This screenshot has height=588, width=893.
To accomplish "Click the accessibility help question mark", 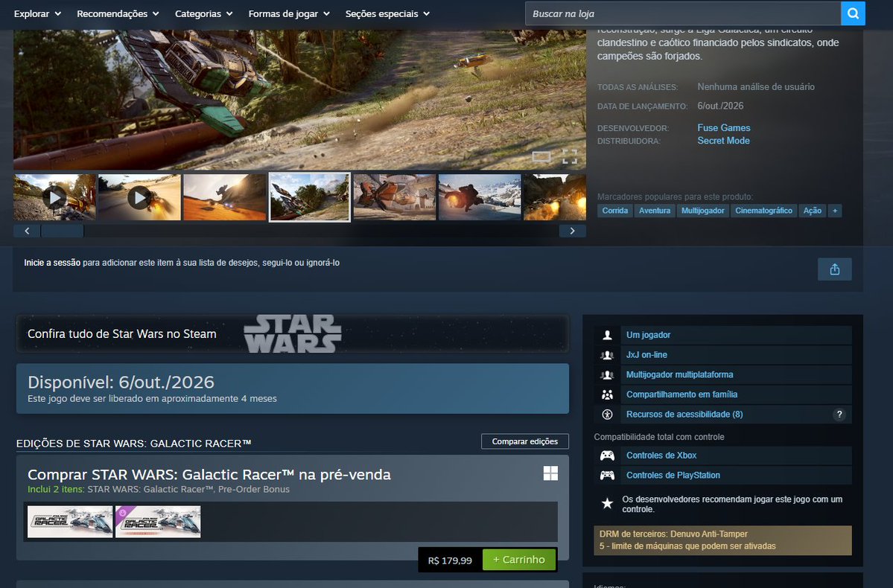I will (x=839, y=415).
